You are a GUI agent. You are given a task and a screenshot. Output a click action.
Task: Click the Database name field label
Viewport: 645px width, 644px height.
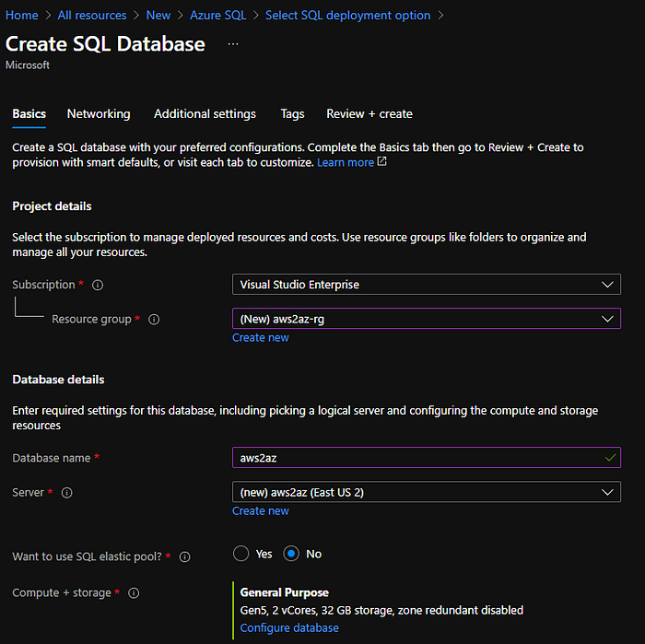(x=52, y=458)
